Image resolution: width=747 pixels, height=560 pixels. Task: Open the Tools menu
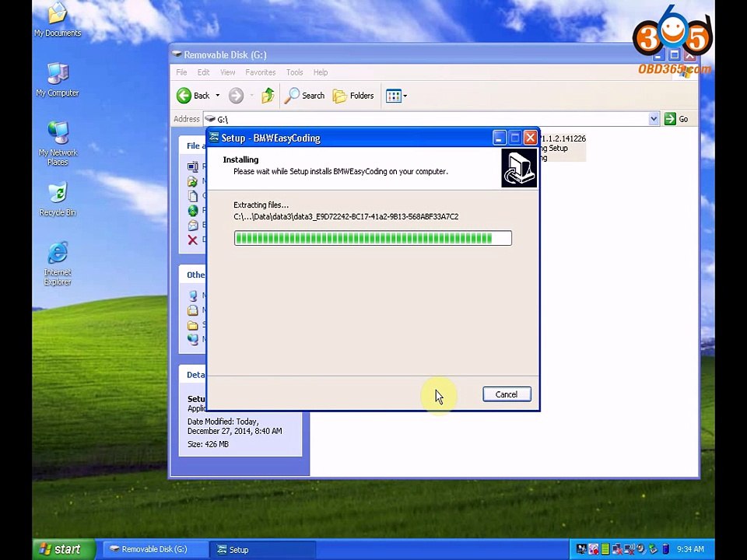pyautogui.click(x=294, y=72)
